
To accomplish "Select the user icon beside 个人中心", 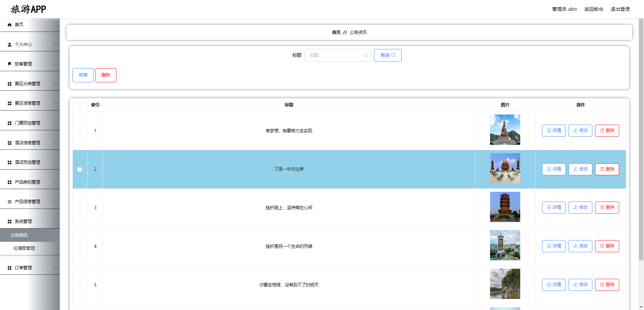I will 9,44.
